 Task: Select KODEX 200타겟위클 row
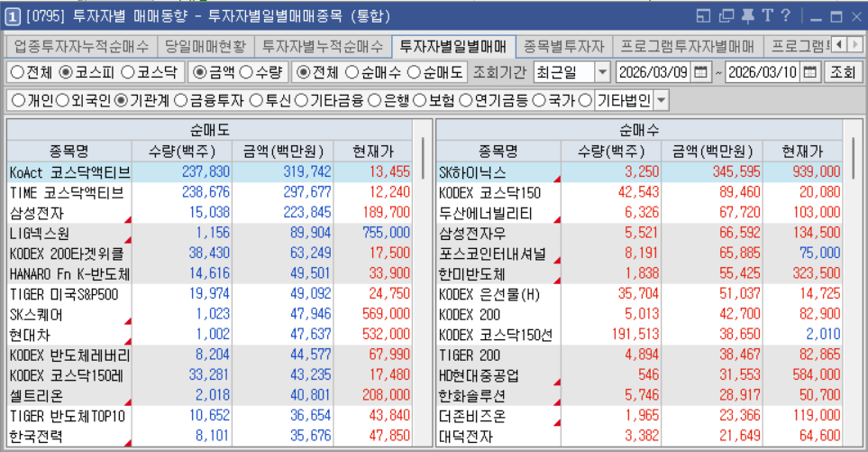click(x=209, y=254)
